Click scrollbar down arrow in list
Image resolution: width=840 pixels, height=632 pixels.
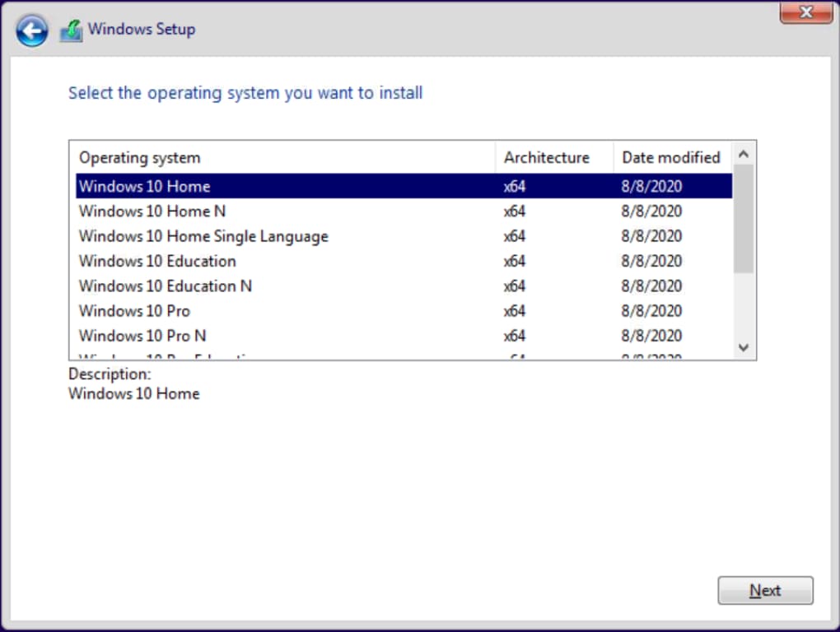coord(744,348)
